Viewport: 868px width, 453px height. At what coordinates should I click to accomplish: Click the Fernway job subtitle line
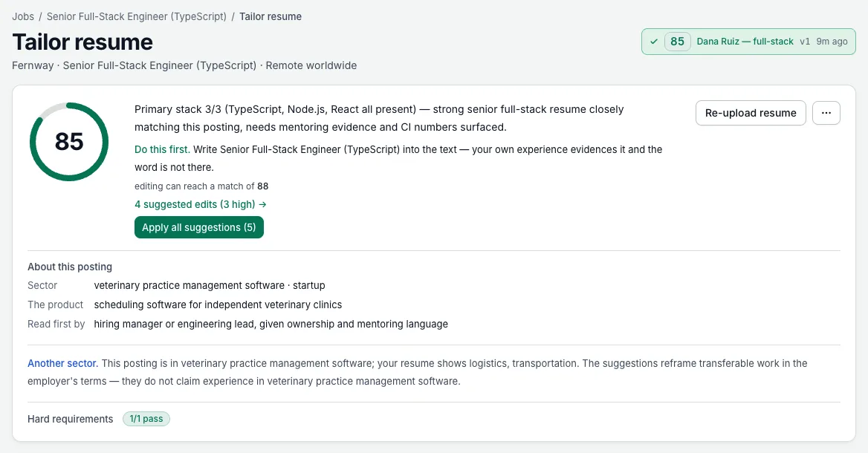184,65
